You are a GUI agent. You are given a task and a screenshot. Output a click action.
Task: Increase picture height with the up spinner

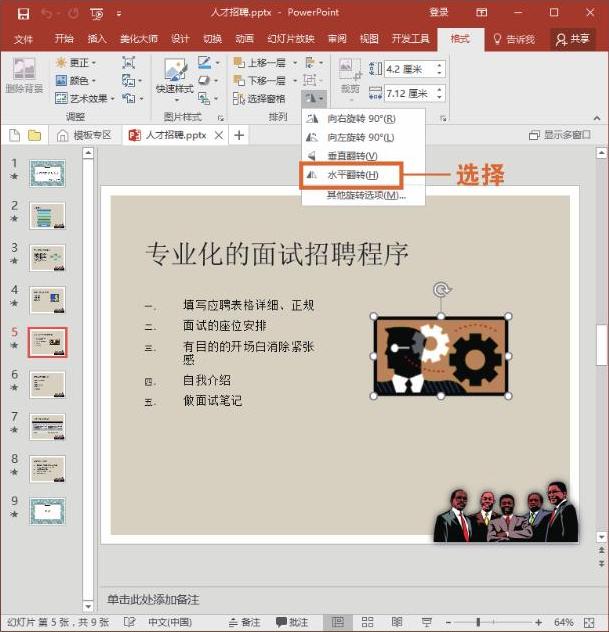[440, 65]
